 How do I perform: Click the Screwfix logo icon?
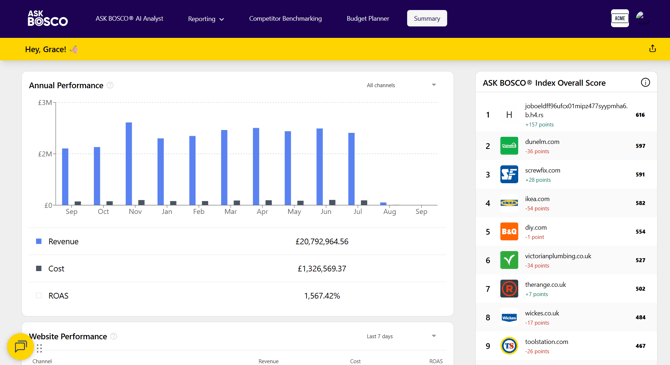click(509, 174)
